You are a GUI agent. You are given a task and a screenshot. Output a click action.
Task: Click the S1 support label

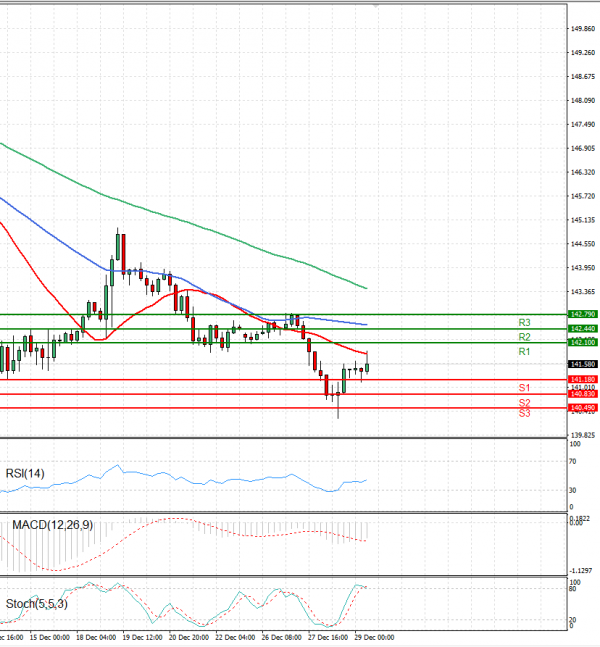click(524, 387)
